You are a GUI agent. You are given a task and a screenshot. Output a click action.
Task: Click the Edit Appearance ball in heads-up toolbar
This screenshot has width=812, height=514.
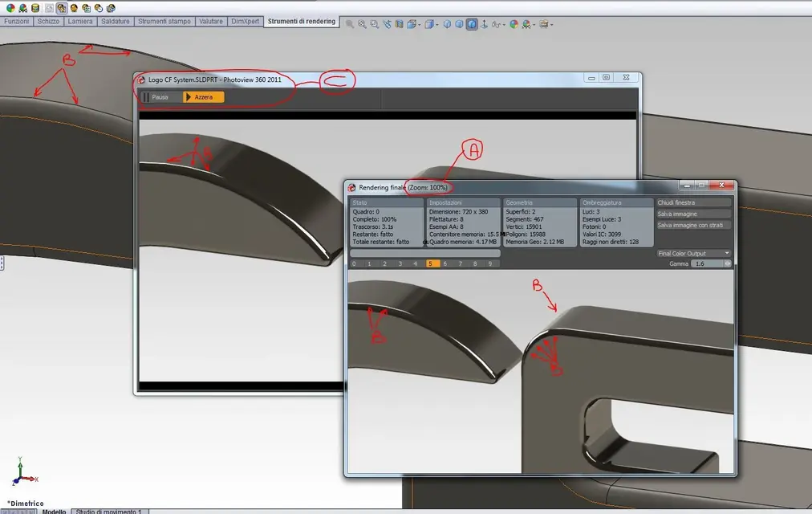click(x=514, y=24)
